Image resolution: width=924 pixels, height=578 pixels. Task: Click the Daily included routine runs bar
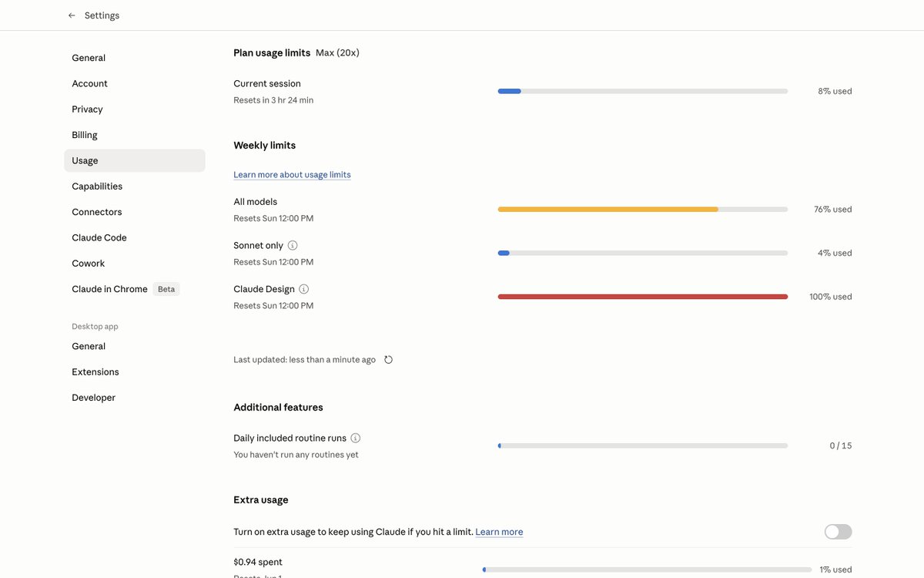click(x=643, y=445)
